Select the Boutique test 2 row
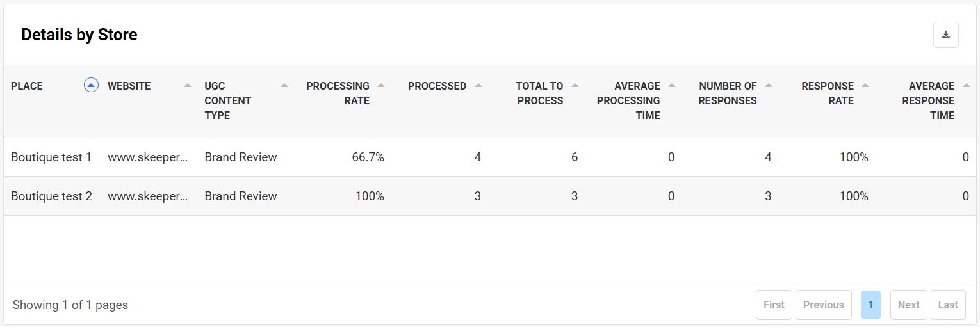Image resolution: width=980 pixels, height=327 pixels. coord(51,196)
